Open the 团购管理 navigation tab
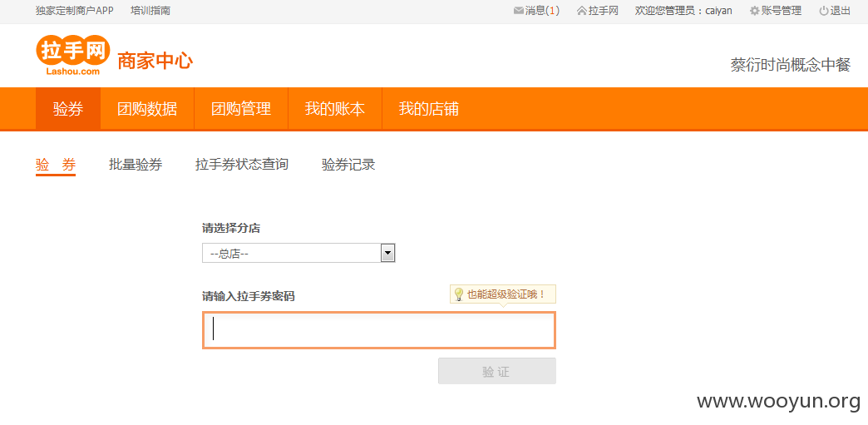Viewport: 868px width, 425px height. 241,109
